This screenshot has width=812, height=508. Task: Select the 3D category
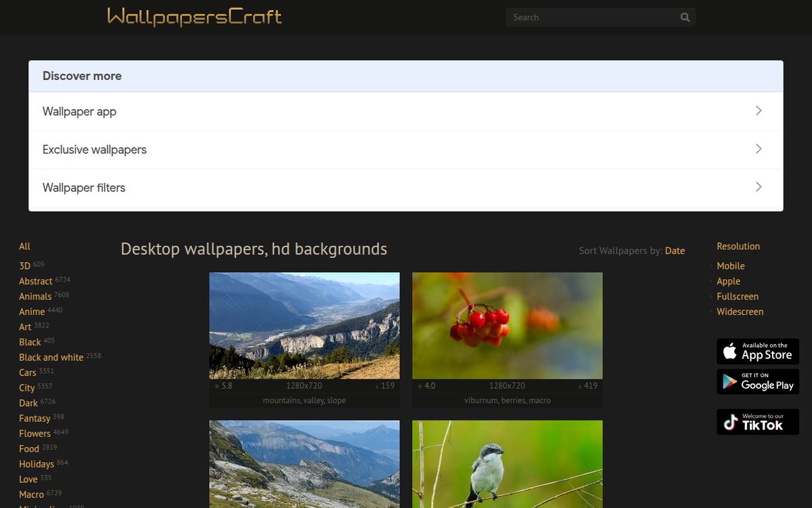click(25, 266)
